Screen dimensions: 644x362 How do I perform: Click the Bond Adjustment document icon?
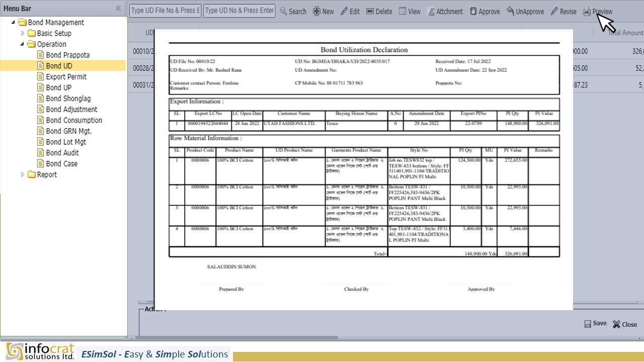41,109
